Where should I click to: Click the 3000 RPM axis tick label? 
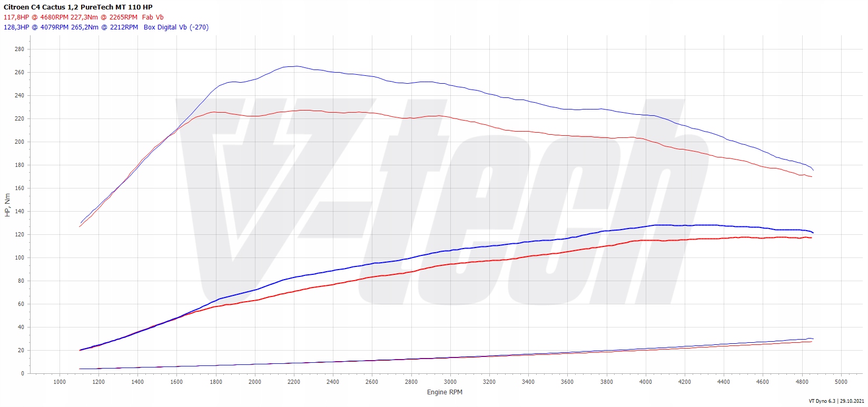[450, 382]
